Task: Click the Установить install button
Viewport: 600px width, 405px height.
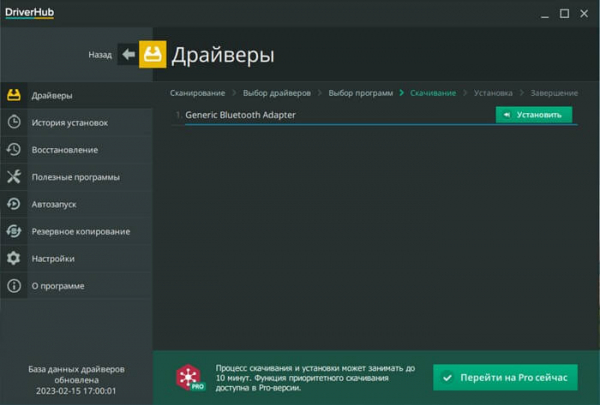Action: point(534,115)
